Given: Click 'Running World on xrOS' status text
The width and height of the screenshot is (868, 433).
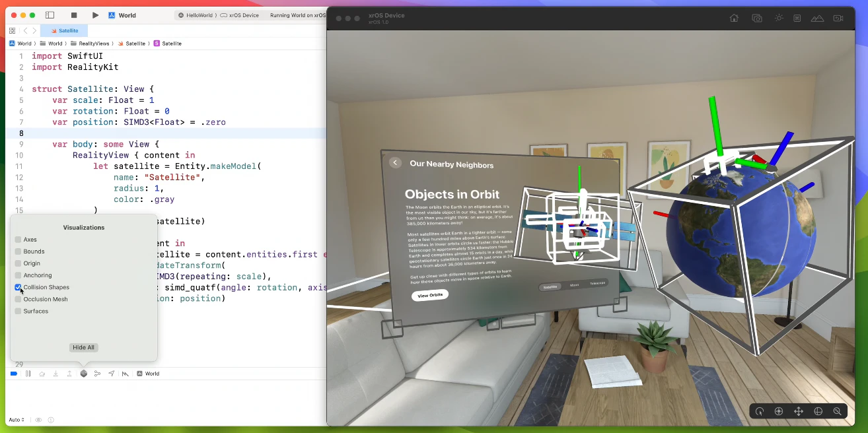Looking at the screenshot, I should (x=298, y=15).
